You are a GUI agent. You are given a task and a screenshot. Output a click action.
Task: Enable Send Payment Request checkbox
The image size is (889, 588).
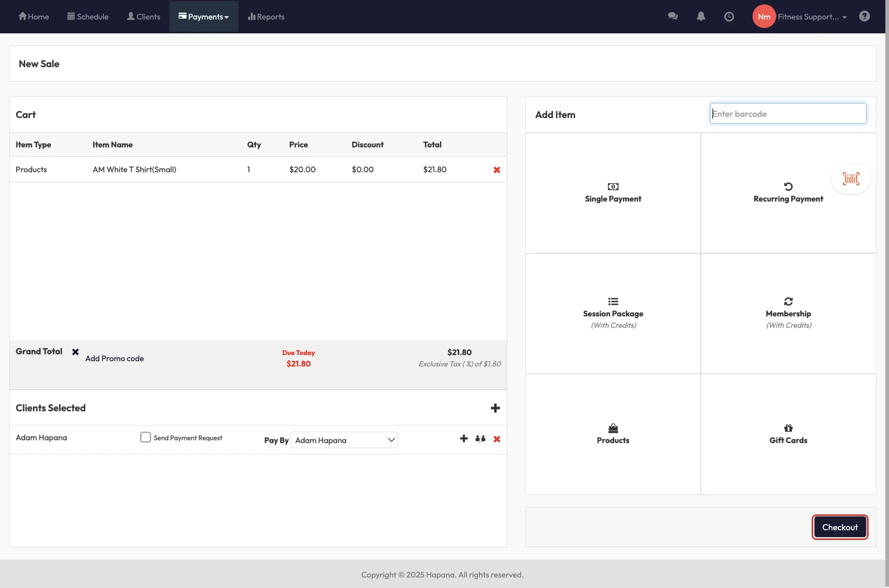(145, 437)
